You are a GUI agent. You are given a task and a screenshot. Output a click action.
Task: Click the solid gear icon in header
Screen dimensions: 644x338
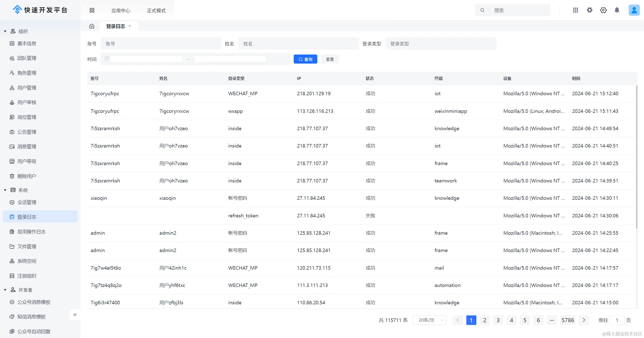click(x=589, y=10)
